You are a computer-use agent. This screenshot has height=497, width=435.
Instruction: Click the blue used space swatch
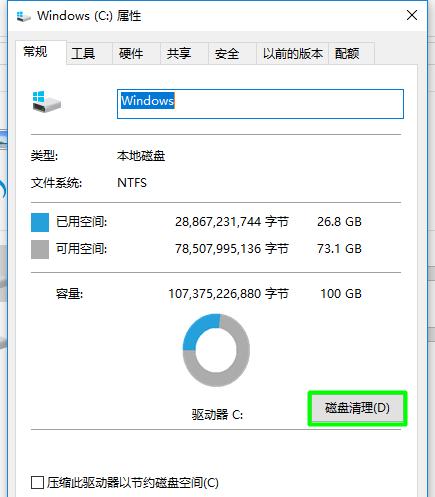coord(40,222)
